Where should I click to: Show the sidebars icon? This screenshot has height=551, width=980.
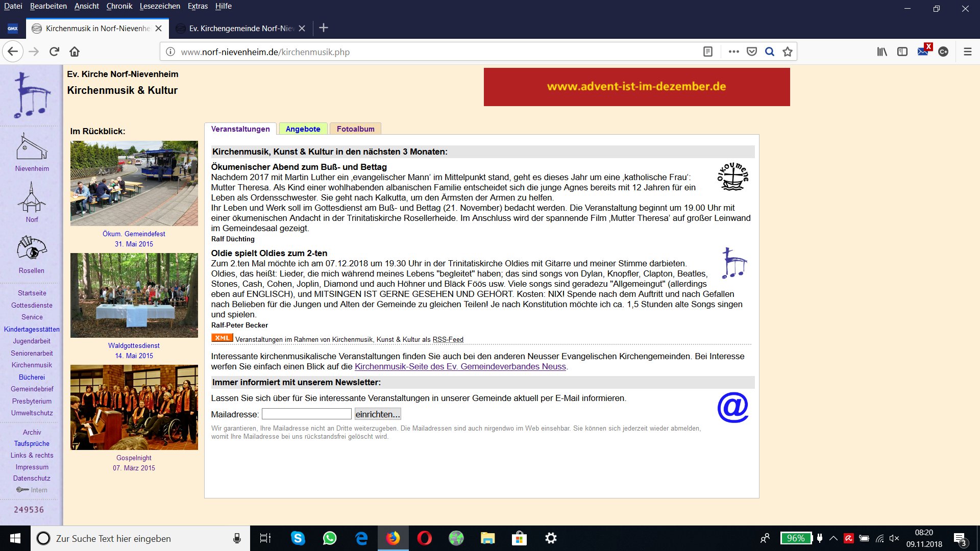902,52
